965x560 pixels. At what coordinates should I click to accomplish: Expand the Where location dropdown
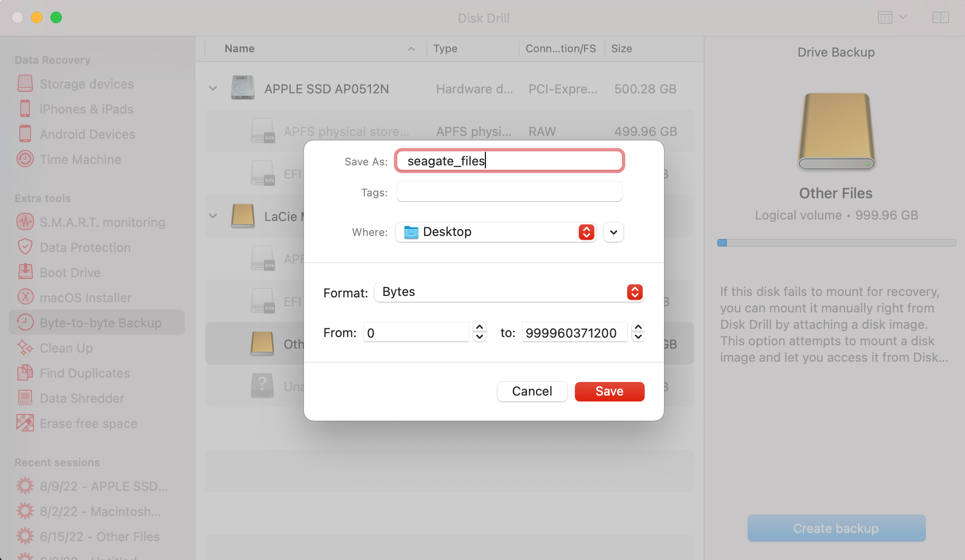[612, 232]
